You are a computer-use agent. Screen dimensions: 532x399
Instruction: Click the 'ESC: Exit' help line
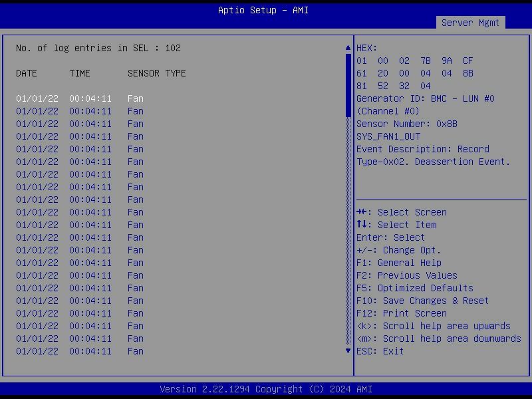[x=380, y=351]
